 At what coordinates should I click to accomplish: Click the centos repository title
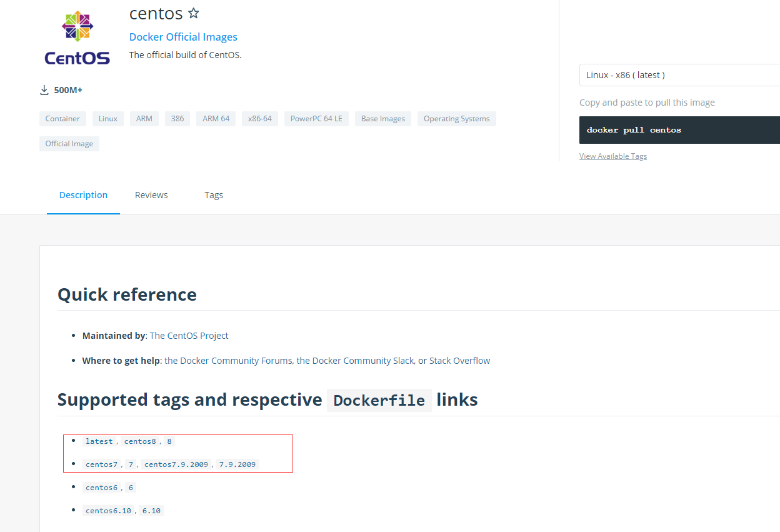[x=156, y=13]
